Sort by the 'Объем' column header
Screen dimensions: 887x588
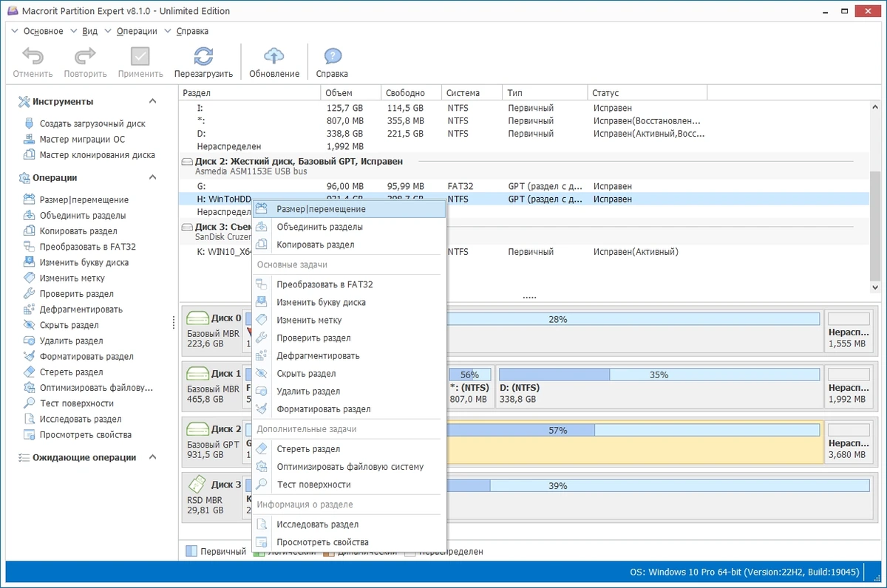click(x=351, y=92)
